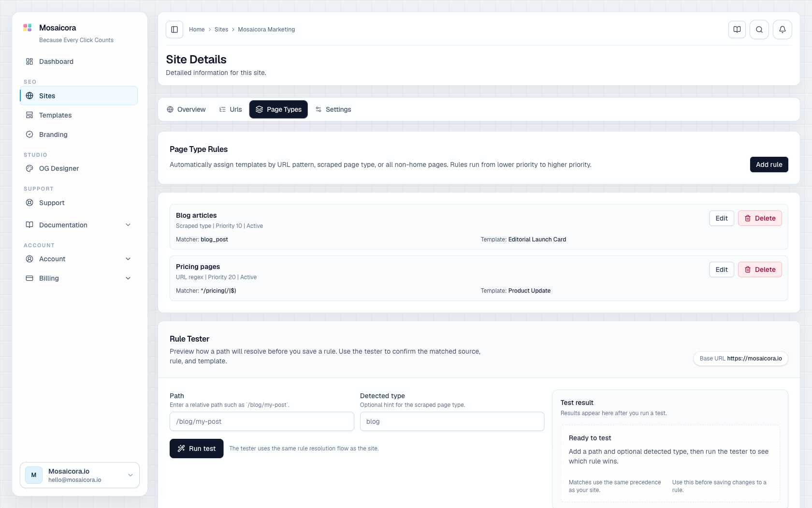The width and height of the screenshot is (812, 508).
Task: Edit the Blog articles rule
Action: 722,218
